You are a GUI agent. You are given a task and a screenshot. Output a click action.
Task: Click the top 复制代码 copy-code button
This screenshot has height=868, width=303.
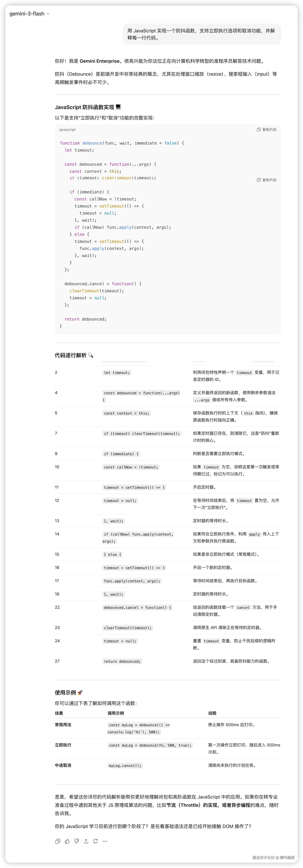(x=269, y=130)
